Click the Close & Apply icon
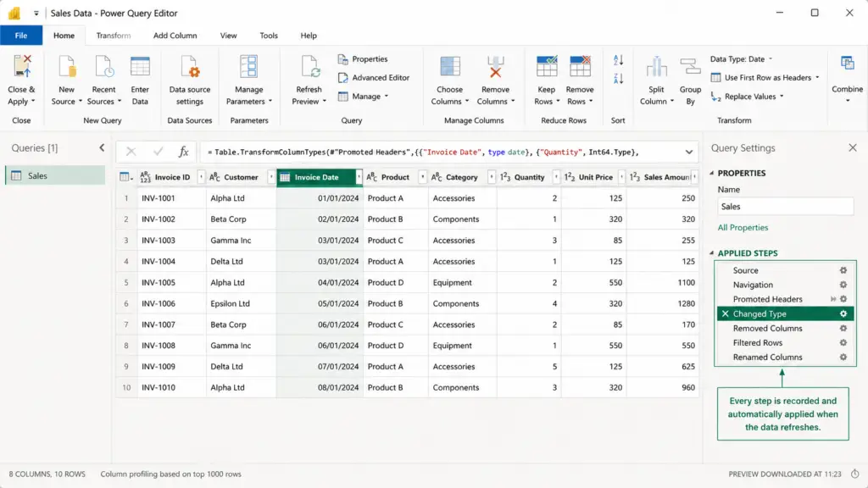 click(21, 66)
